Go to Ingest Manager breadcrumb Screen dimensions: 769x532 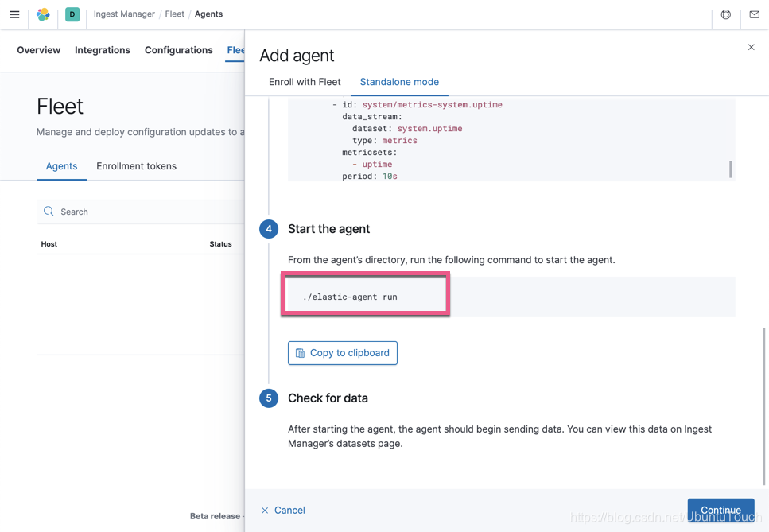[x=124, y=14]
